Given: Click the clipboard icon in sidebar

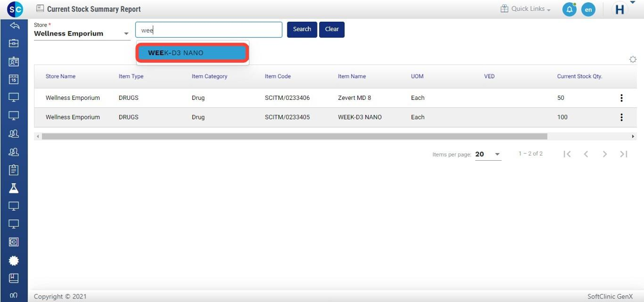Looking at the screenshot, I should 14,170.
